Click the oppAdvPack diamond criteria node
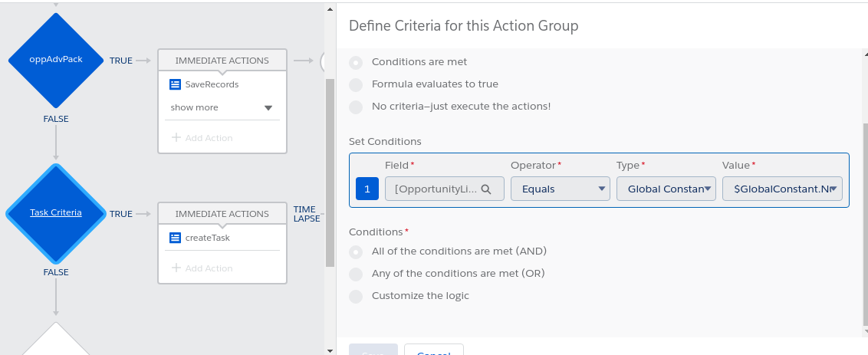 tap(56, 59)
